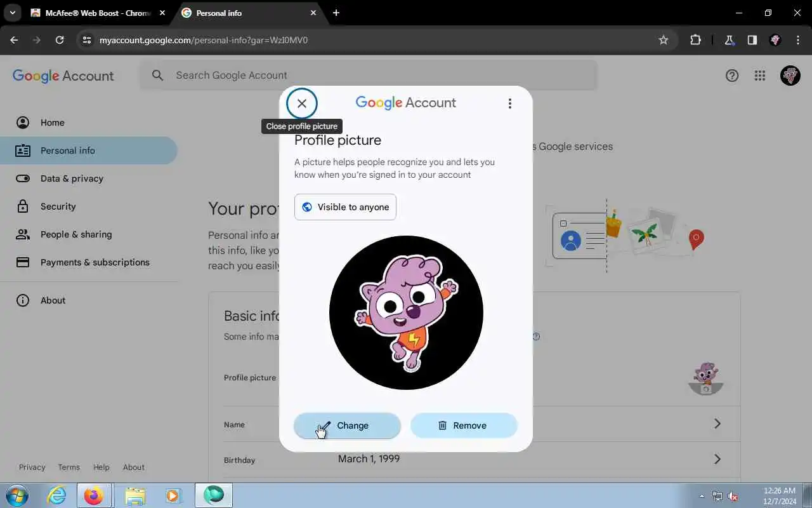Select the Personal info browser tab

coord(249,13)
